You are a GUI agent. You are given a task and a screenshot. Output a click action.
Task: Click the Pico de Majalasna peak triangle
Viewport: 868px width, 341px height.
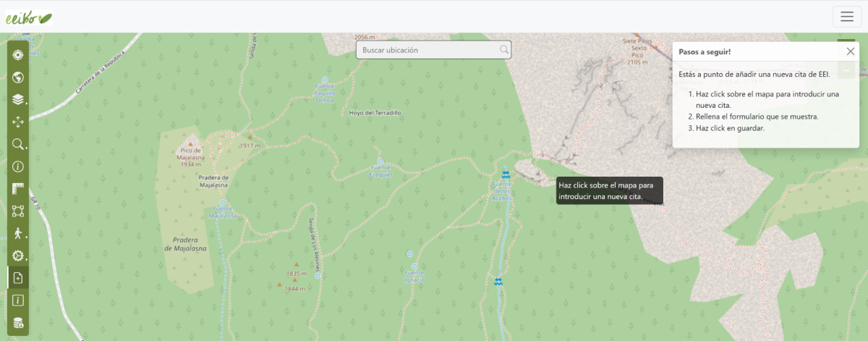[x=192, y=143]
